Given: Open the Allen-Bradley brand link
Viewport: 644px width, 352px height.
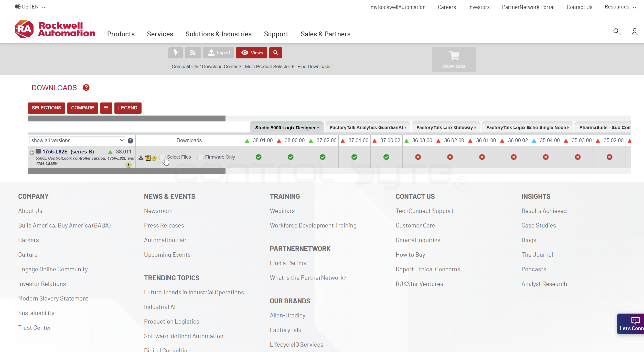Looking at the screenshot, I should [x=288, y=315].
